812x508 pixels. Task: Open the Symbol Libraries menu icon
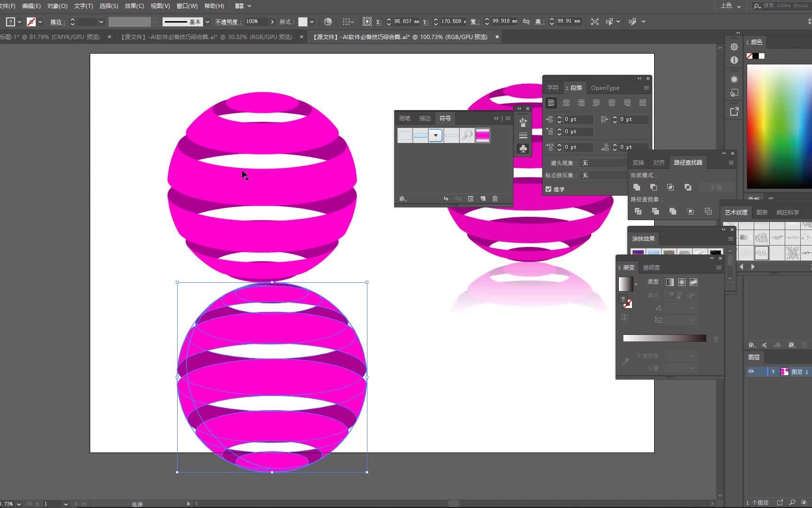click(x=403, y=199)
